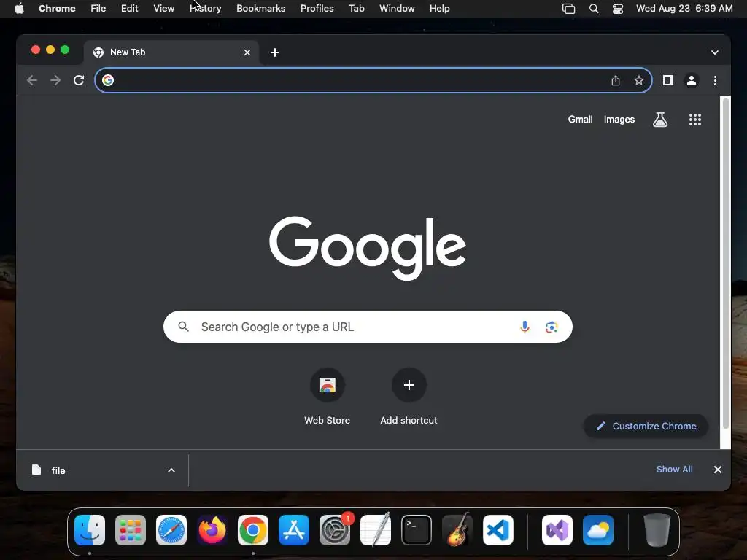Expand the file download options chevron
The width and height of the screenshot is (747, 560).
(x=171, y=470)
